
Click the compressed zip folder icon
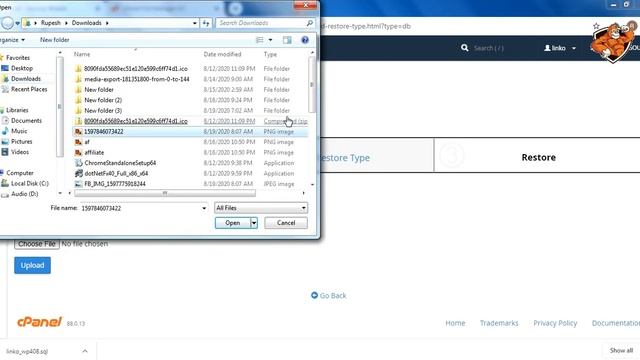78,121
